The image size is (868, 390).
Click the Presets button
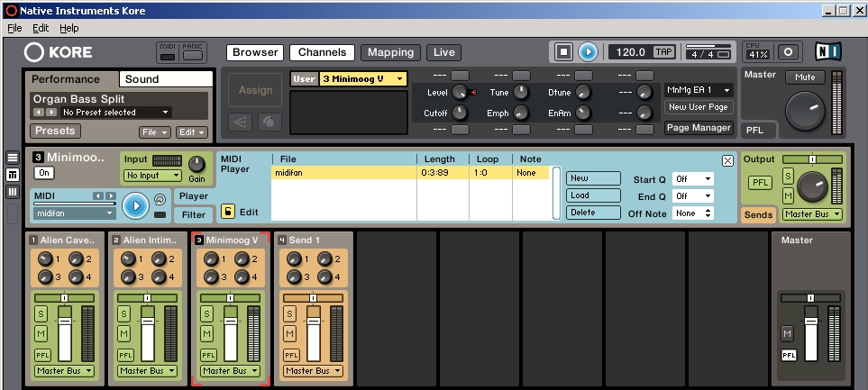pos(55,132)
